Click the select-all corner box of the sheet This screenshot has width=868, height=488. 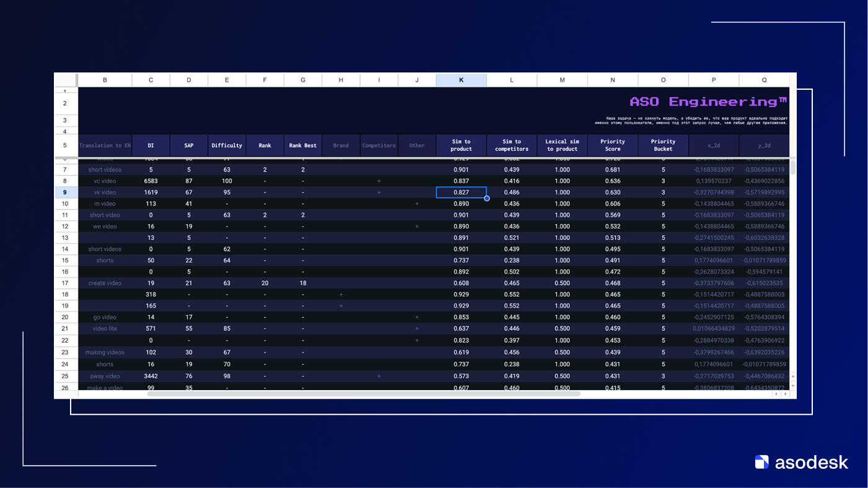tap(65, 80)
